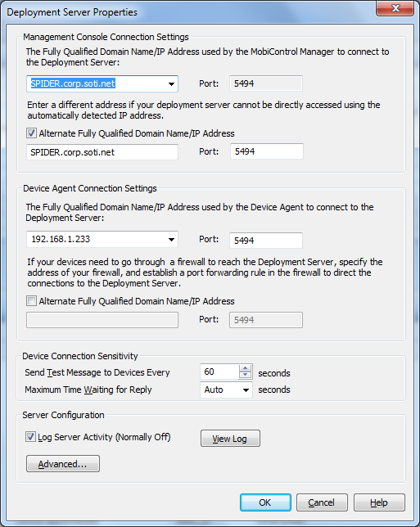420x527 pixels.
Task: Close the Deployment Server Properties dialog
Action: click(x=395, y=8)
